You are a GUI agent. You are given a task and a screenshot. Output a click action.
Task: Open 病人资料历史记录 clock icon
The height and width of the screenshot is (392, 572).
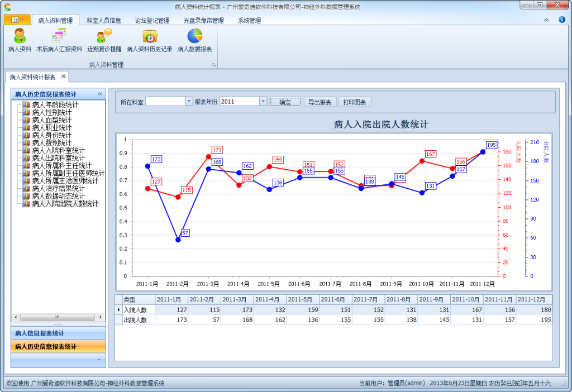150,40
